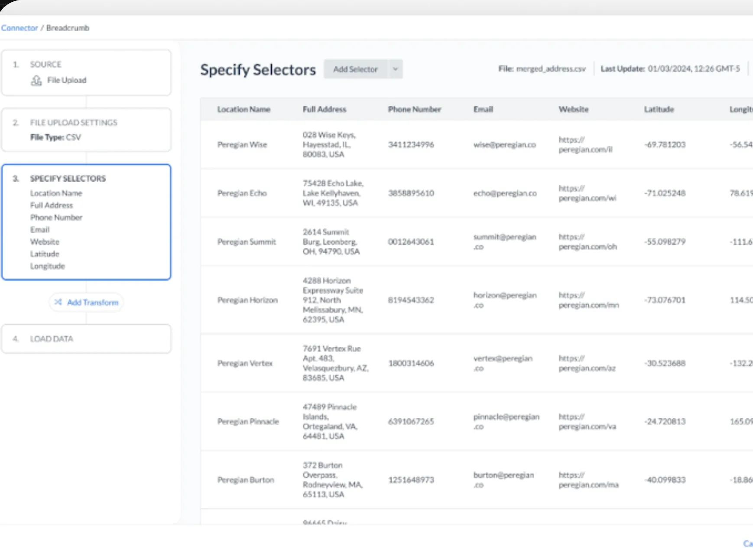Screen dimensions: 753x560
Task: Open the Add Selector dropdown arrow
Action: [395, 69]
